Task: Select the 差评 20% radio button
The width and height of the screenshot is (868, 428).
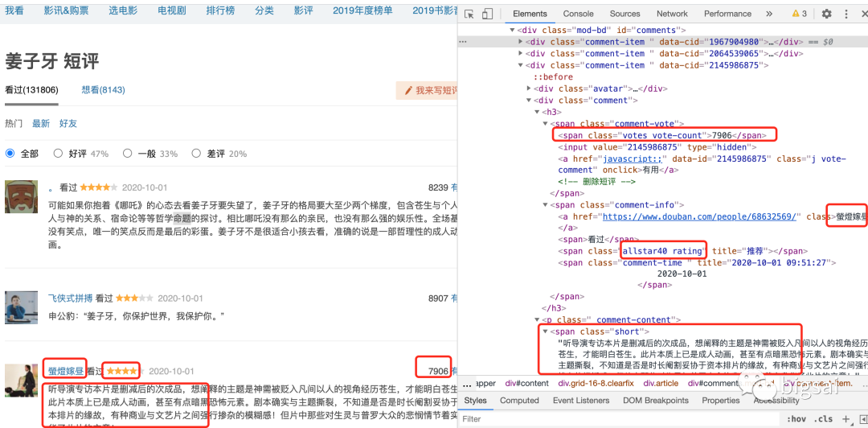Action: pos(196,154)
